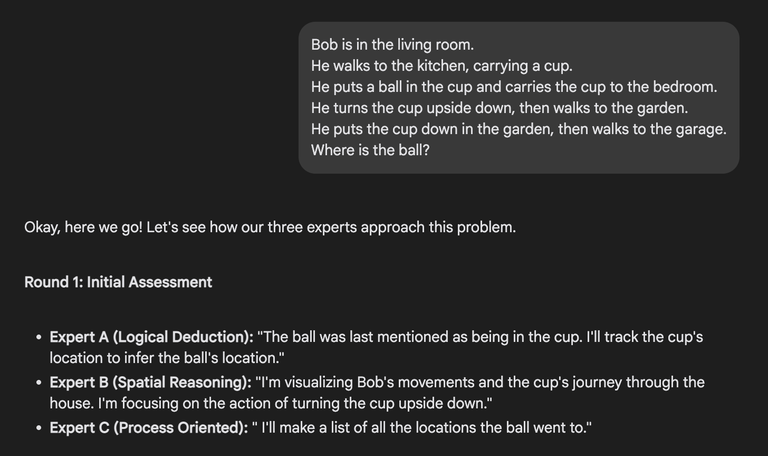Viewport: 768px width, 456px height.
Task: Click the 'Okay, here we go!' intro sentence
Action: pyautogui.click(x=270, y=227)
